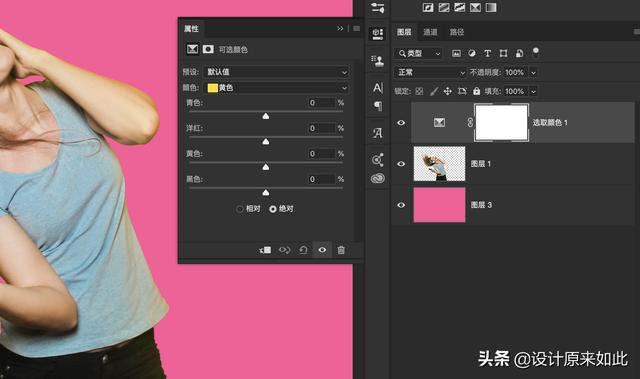Switch to the 通道 tab
The image size is (640, 379).
430,32
